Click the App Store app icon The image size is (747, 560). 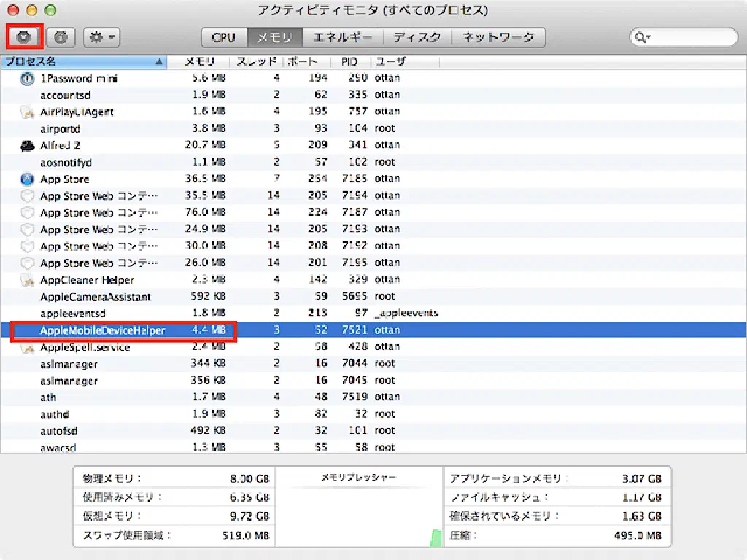(x=27, y=179)
